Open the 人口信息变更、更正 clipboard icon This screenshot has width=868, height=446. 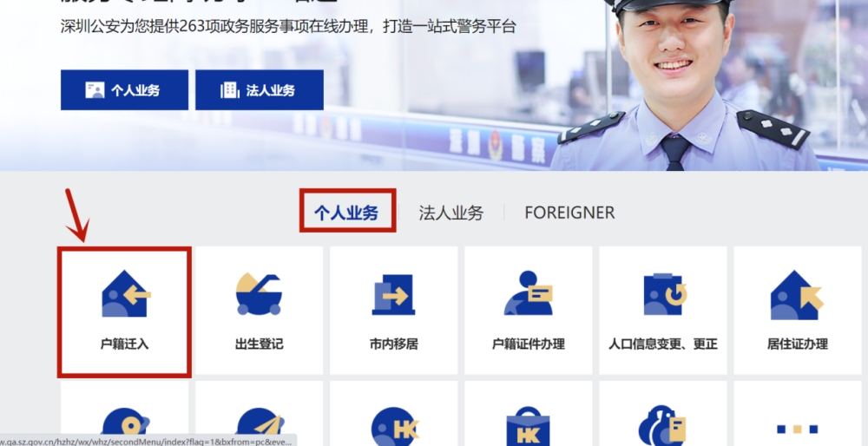664,294
